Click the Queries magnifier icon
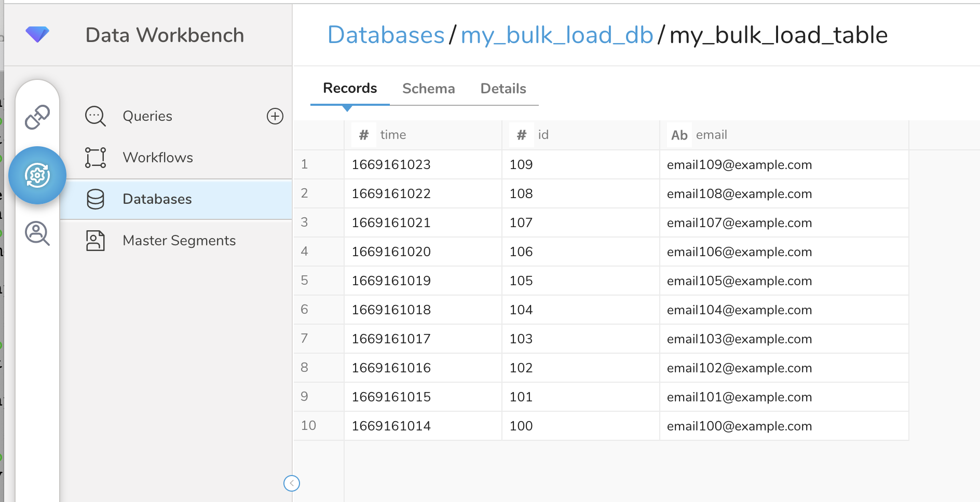Viewport: 980px width, 502px height. tap(96, 116)
